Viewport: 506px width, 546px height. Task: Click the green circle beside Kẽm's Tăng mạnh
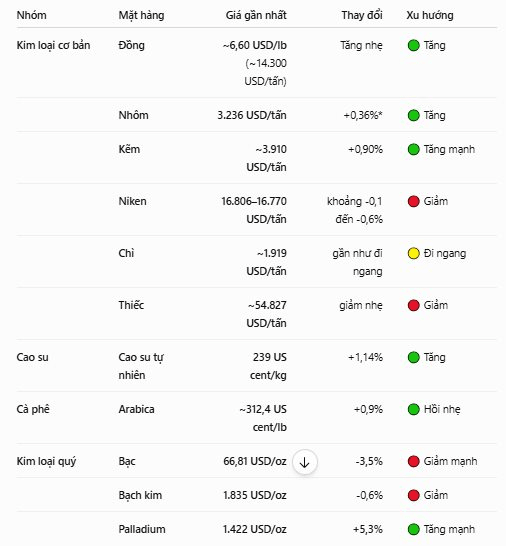pos(413,149)
